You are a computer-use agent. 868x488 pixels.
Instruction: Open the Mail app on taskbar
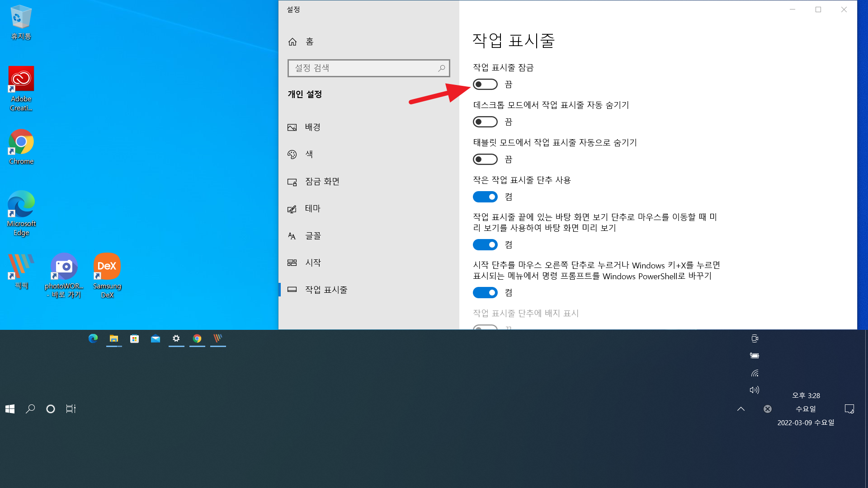(156, 339)
